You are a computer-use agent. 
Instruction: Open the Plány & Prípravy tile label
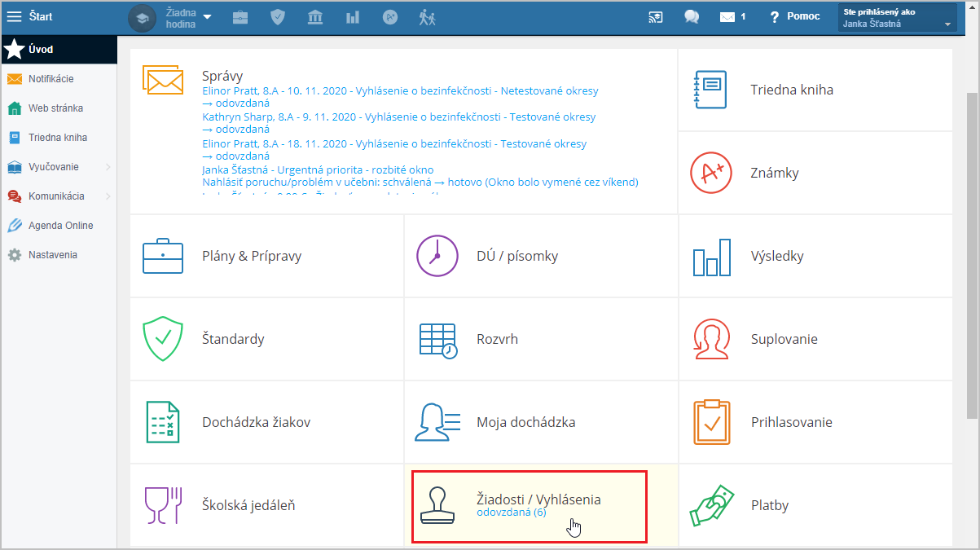pyautogui.click(x=252, y=256)
